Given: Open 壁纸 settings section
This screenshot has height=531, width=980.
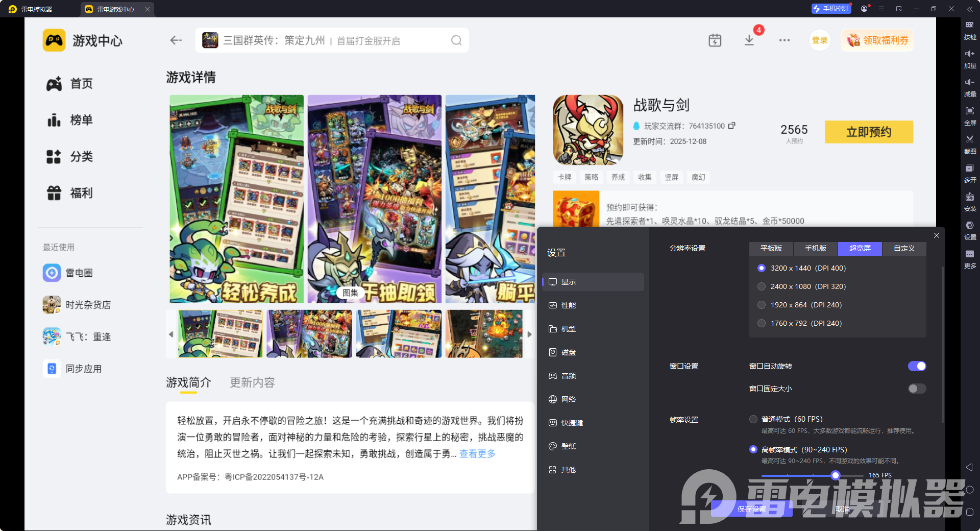Looking at the screenshot, I should pyautogui.click(x=593, y=446).
